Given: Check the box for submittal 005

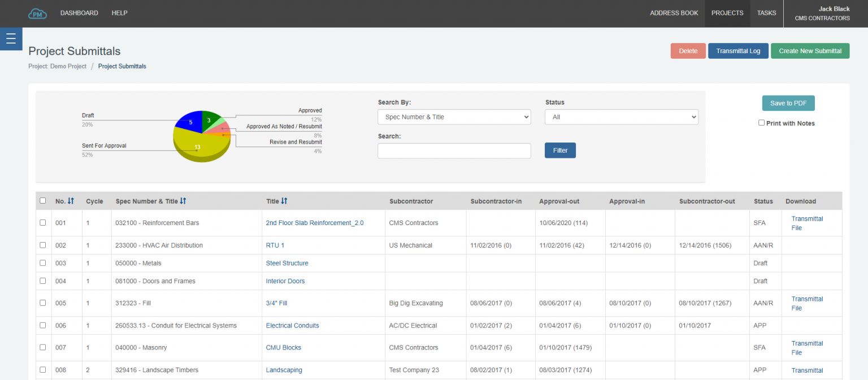Looking at the screenshot, I should tap(43, 303).
